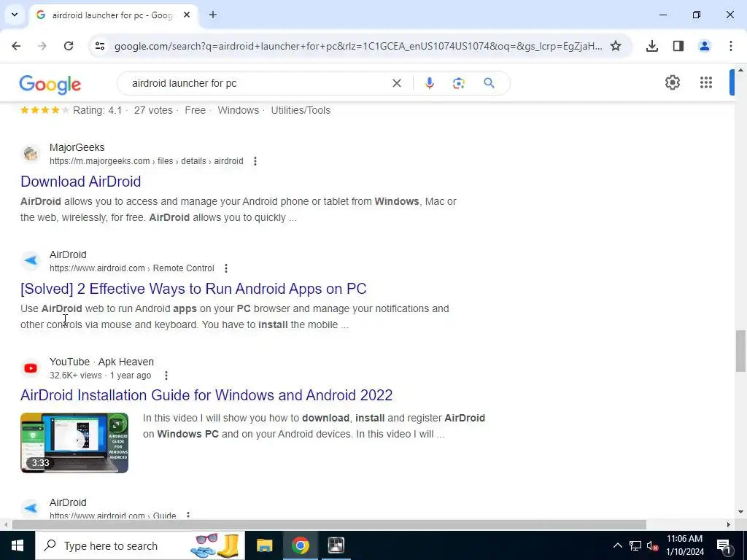This screenshot has height=560, width=747.
Task: Click the YouTube favicon in results
Action: [31, 368]
